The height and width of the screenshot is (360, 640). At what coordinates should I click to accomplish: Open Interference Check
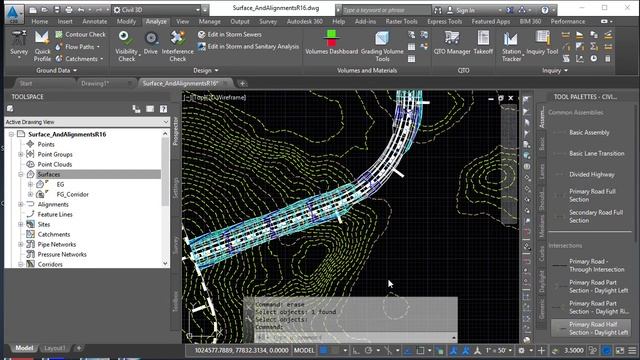(178, 46)
